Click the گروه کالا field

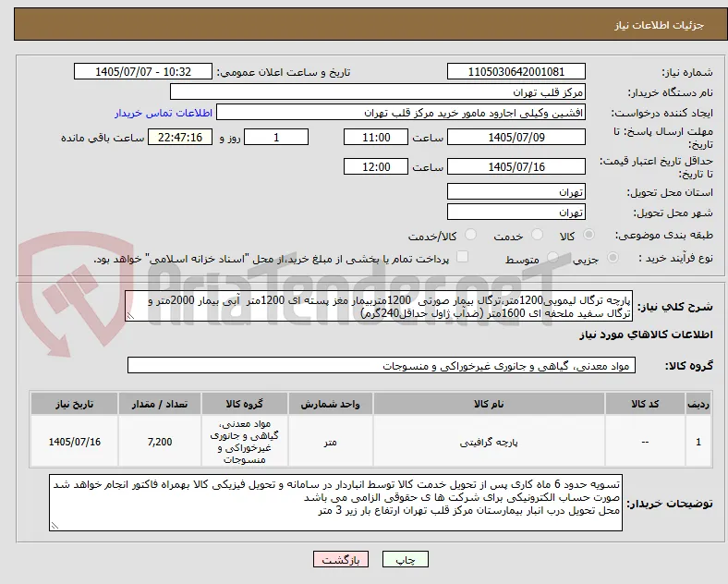click(382, 365)
